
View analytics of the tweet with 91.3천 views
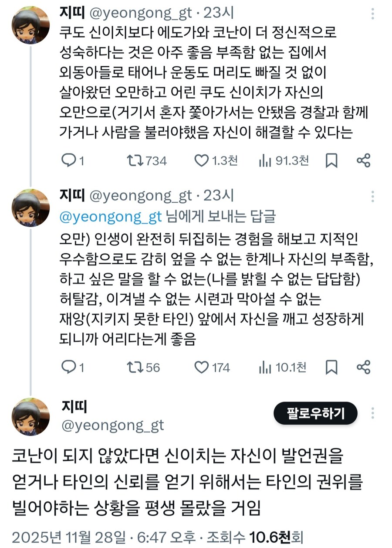[266, 160]
